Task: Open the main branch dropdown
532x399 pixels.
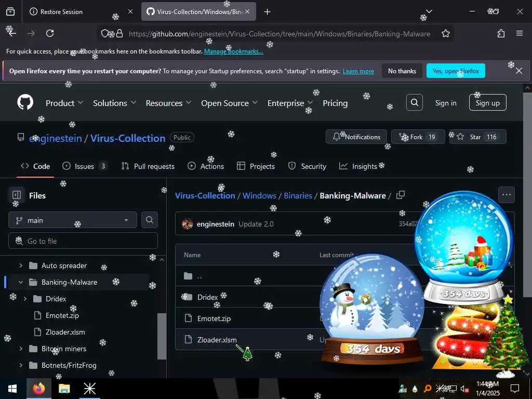Action: (x=73, y=220)
